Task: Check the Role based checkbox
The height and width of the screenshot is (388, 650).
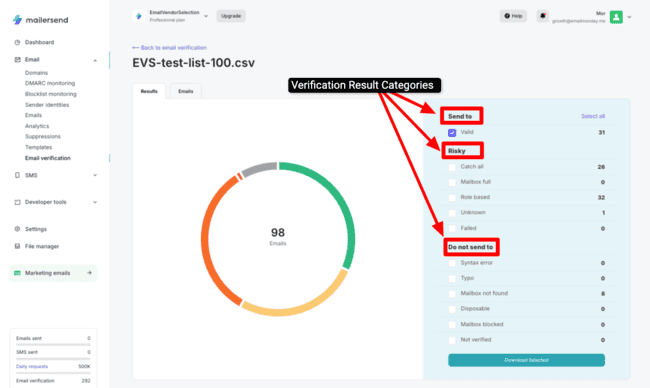Action: [x=452, y=198]
